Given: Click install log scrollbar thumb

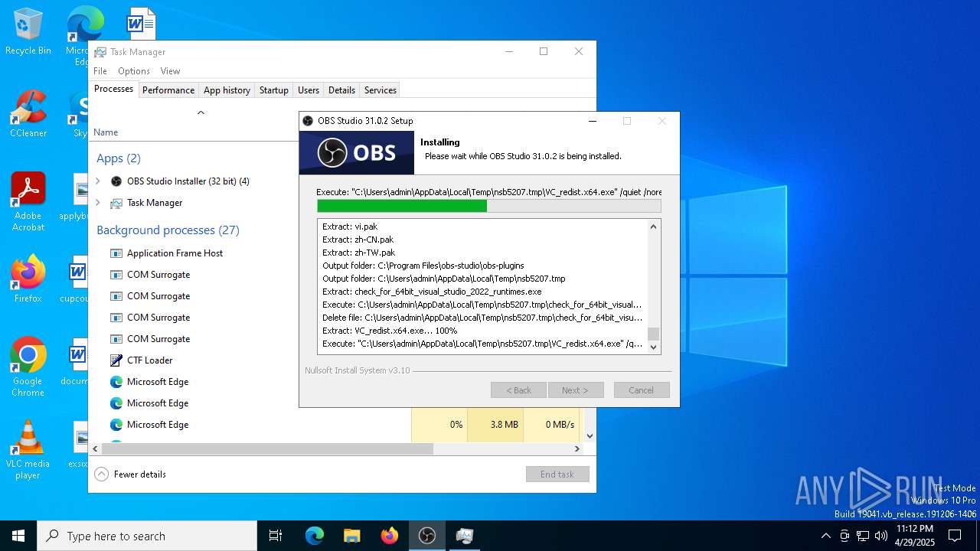Looking at the screenshot, I should tap(653, 334).
